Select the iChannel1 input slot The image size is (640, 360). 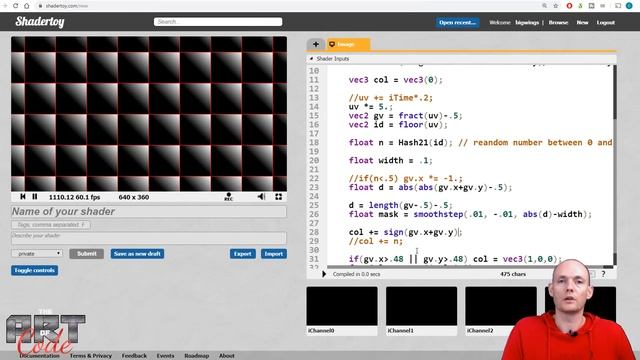click(422, 311)
